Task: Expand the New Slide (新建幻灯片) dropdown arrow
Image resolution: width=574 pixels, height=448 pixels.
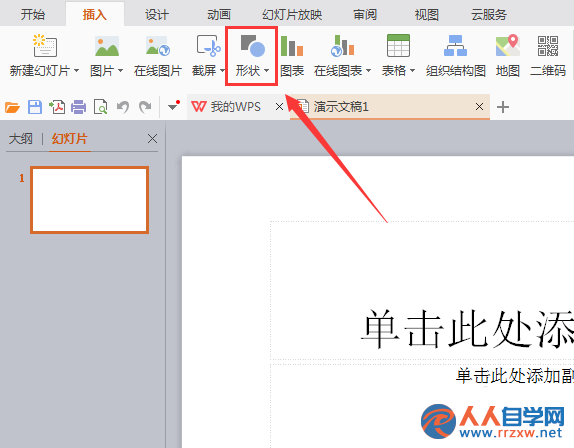Action: click(x=77, y=71)
